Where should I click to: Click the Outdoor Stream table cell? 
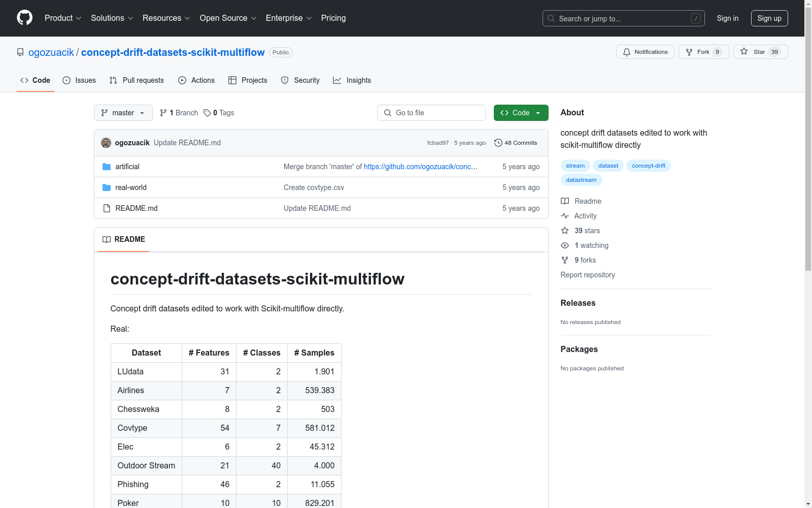click(146, 466)
